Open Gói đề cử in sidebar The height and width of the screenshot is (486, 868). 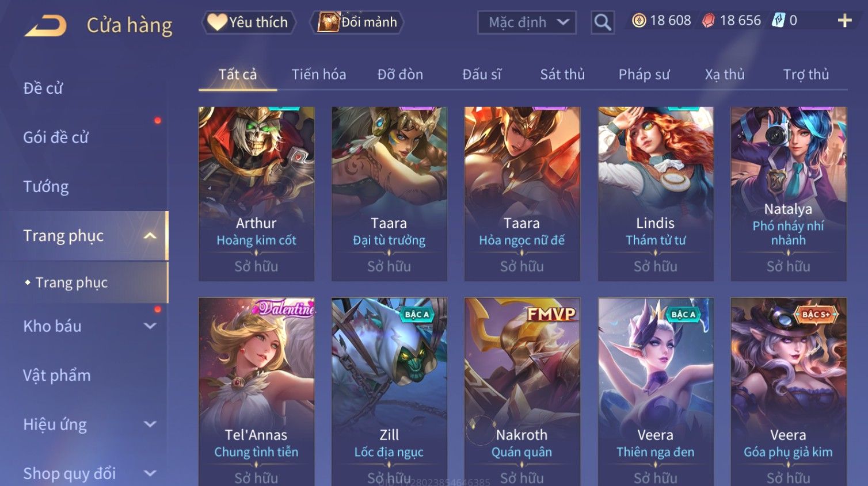[56, 137]
